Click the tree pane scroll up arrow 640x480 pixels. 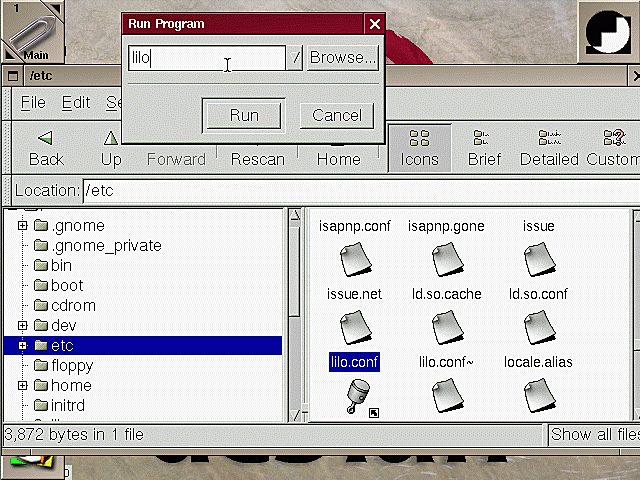[x=295, y=215]
